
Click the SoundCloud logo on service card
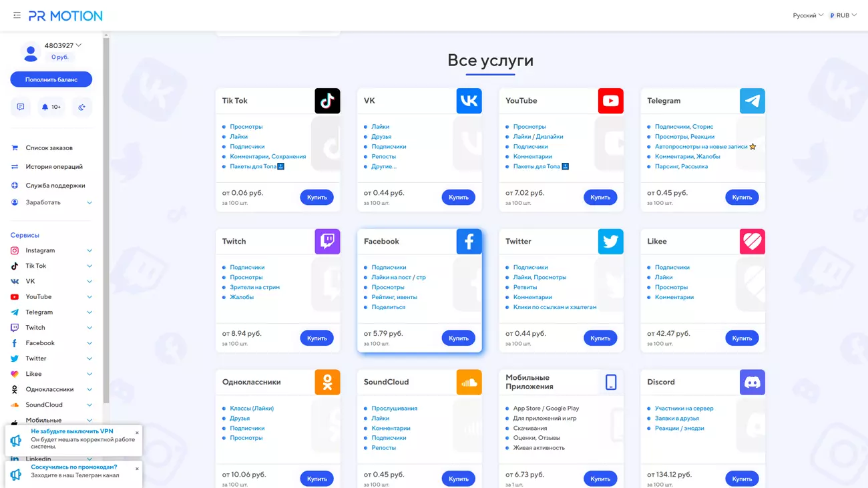(469, 383)
